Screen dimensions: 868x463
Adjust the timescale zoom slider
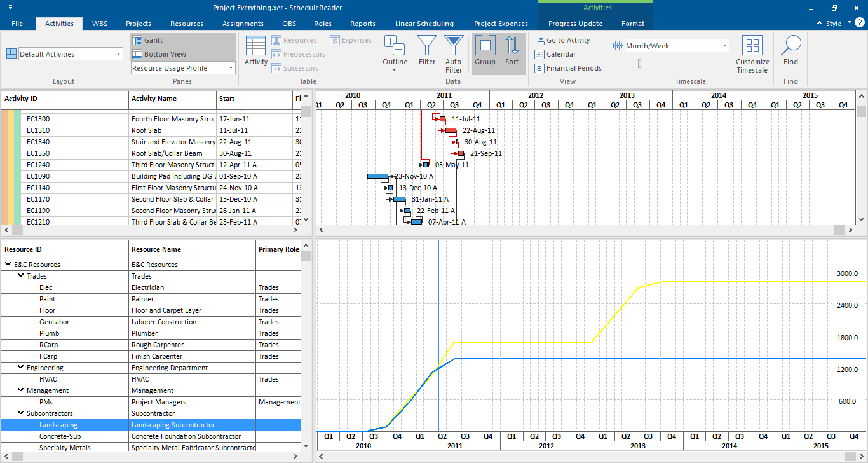639,64
